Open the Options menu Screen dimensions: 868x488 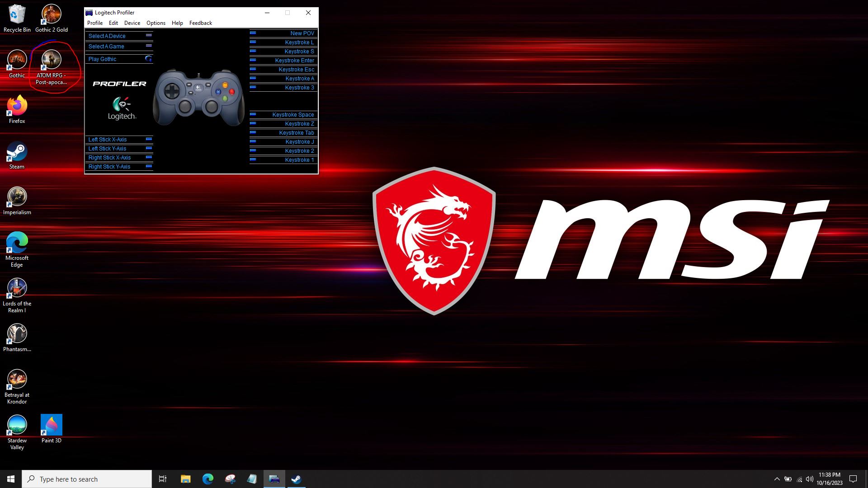coord(156,23)
